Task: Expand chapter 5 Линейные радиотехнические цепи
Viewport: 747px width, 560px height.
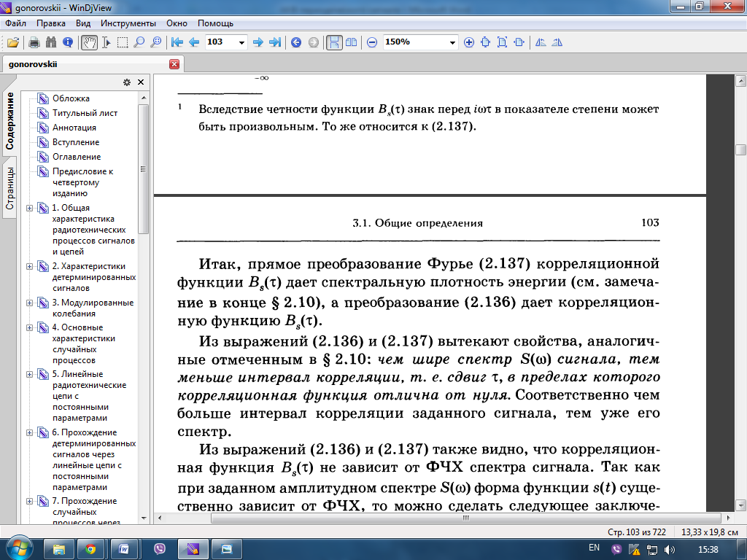Action: [x=29, y=374]
